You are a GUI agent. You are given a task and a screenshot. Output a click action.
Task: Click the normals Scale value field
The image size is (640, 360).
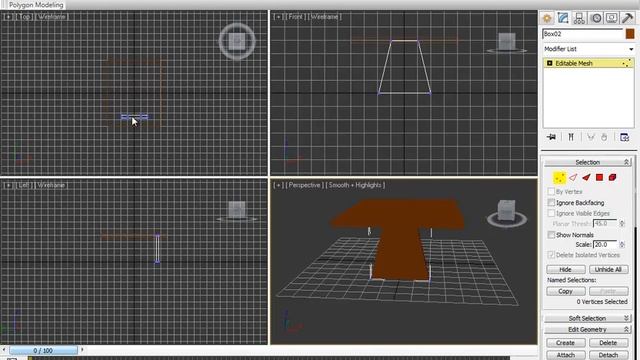[605, 244]
